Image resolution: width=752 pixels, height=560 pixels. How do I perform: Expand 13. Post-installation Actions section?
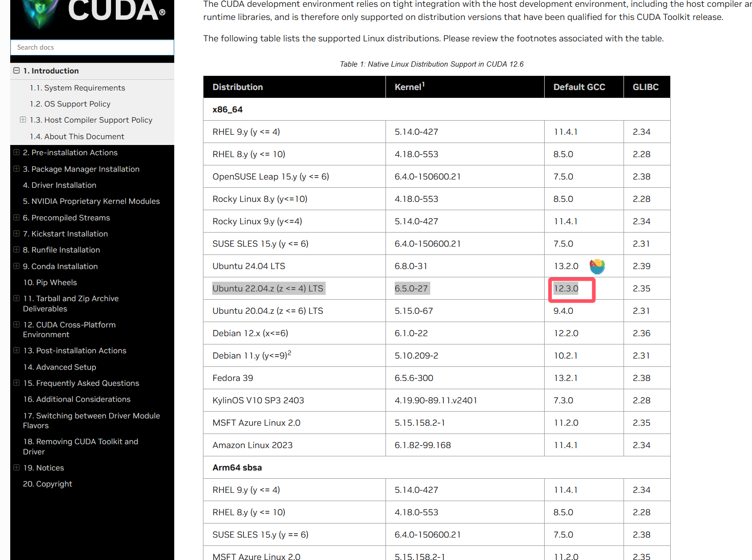tap(17, 350)
